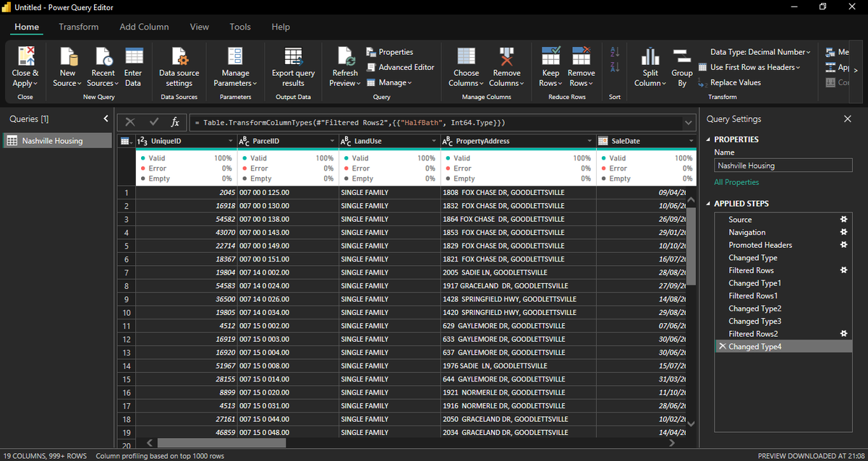
Task: Open Promoted Headers step settings gear
Action: [x=843, y=245]
